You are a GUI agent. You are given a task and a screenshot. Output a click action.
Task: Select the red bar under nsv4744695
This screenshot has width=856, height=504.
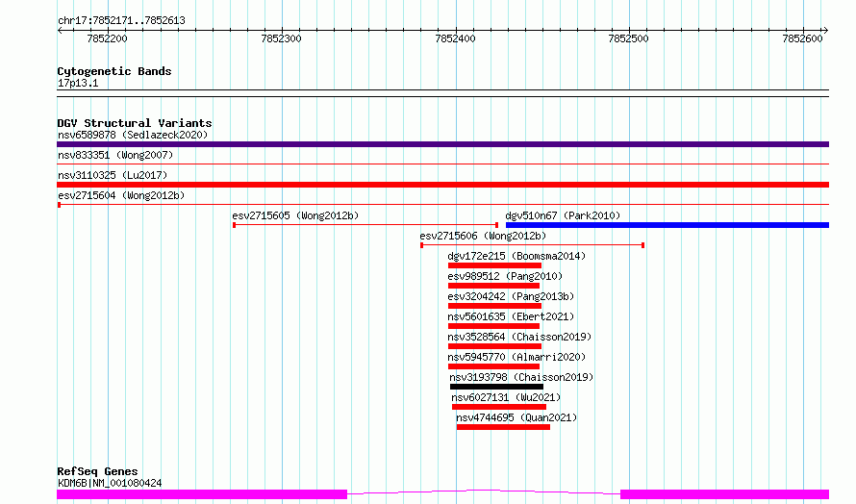[x=503, y=427]
